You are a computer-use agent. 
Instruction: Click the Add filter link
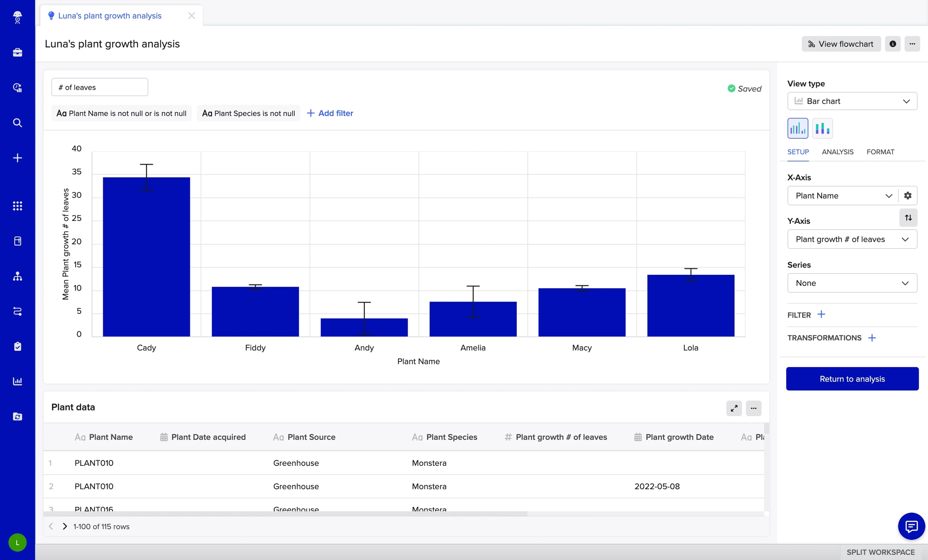click(x=330, y=113)
